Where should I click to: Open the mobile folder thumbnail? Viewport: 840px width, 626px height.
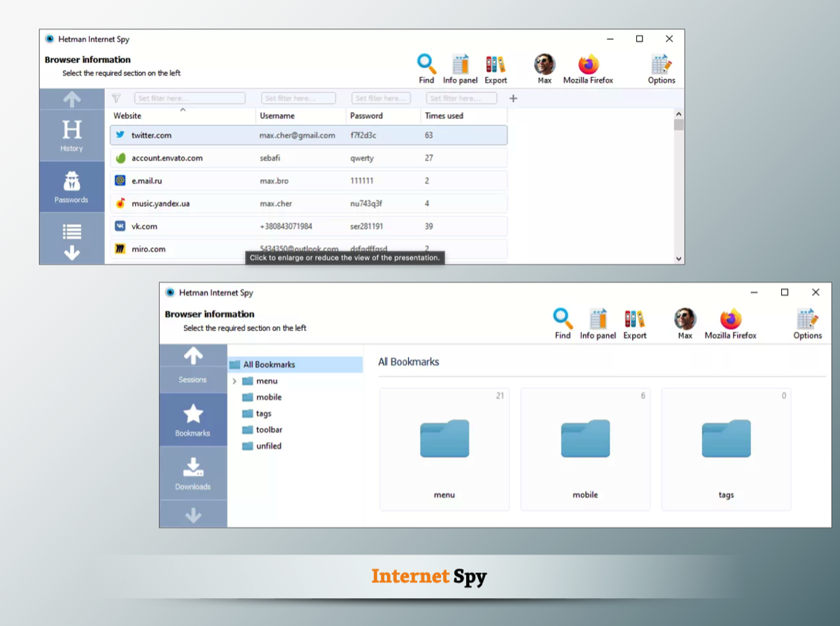(585, 449)
